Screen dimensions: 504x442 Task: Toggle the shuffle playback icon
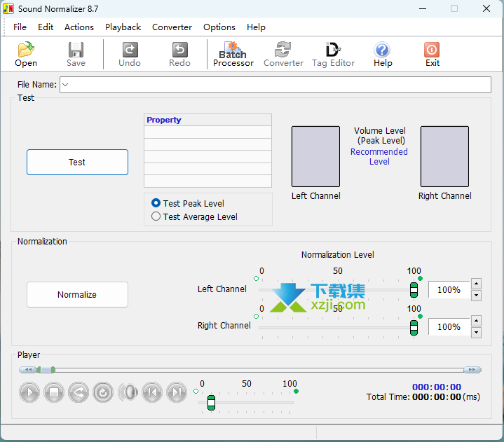[x=79, y=392]
